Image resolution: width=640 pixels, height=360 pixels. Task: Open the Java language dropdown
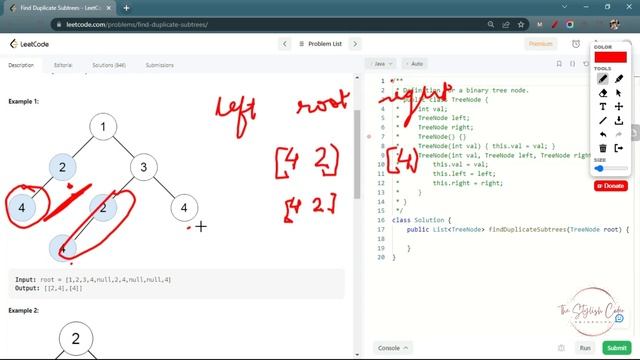click(x=381, y=64)
